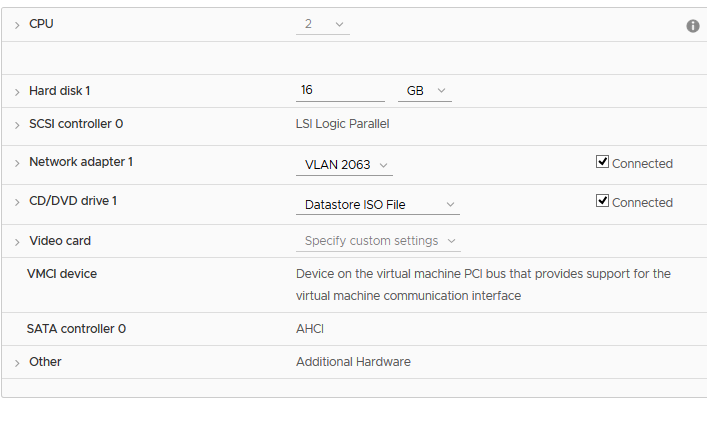Click the hard disk size field

click(340, 91)
